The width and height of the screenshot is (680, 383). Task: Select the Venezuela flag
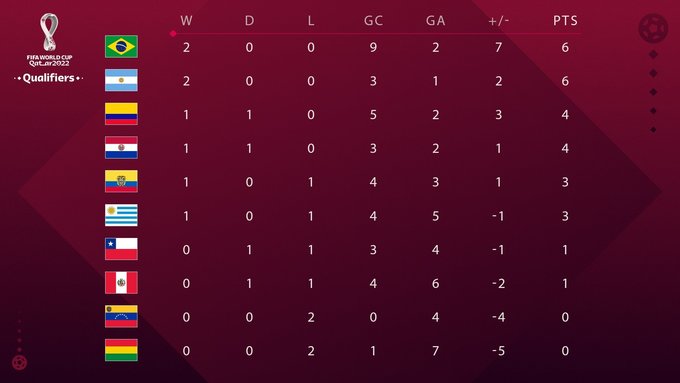(121, 316)
